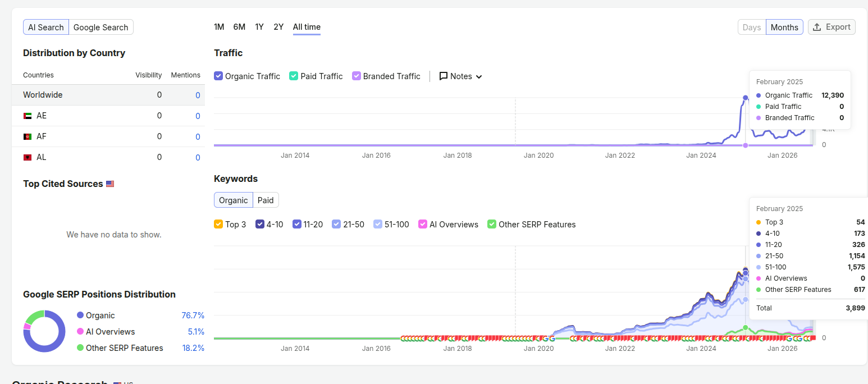Switch to the Google Search tab

101,27
